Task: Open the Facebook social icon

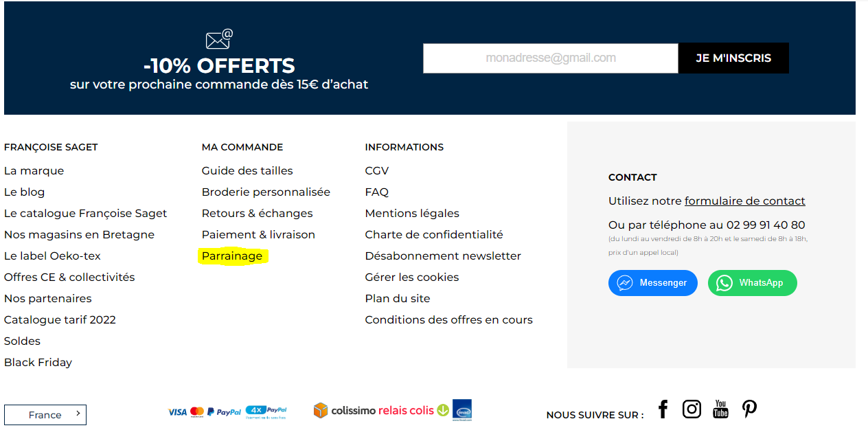Action: [663, 409]
